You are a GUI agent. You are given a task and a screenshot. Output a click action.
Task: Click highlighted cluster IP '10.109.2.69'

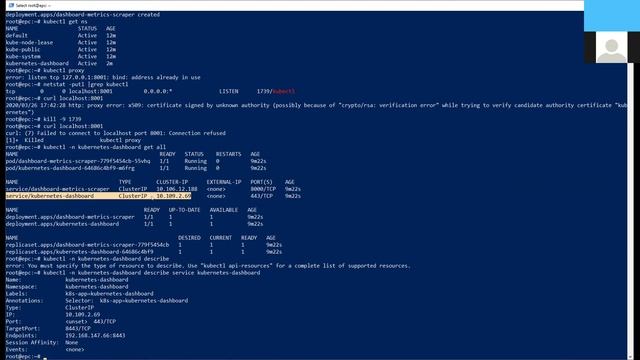(174, 196)
